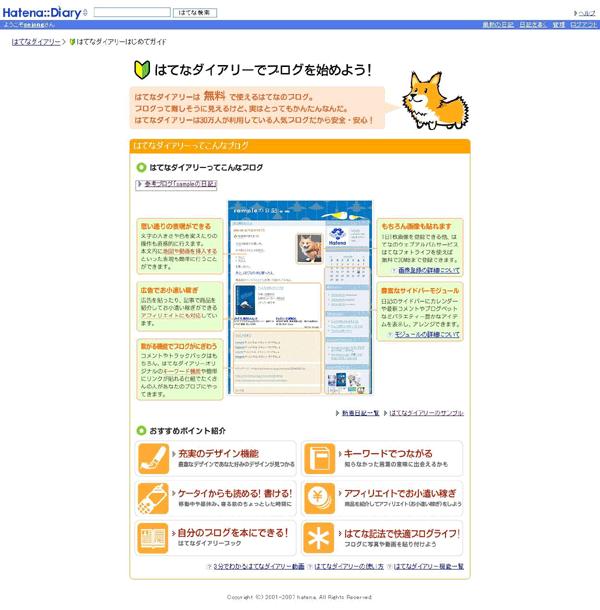Open the 新着日記一覧 link
Screen dimensions: 600x610
click(360, 413)
